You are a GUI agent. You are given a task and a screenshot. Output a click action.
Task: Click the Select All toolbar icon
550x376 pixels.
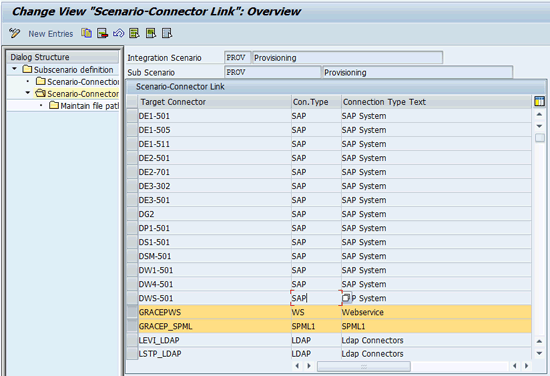click(134, 33)
